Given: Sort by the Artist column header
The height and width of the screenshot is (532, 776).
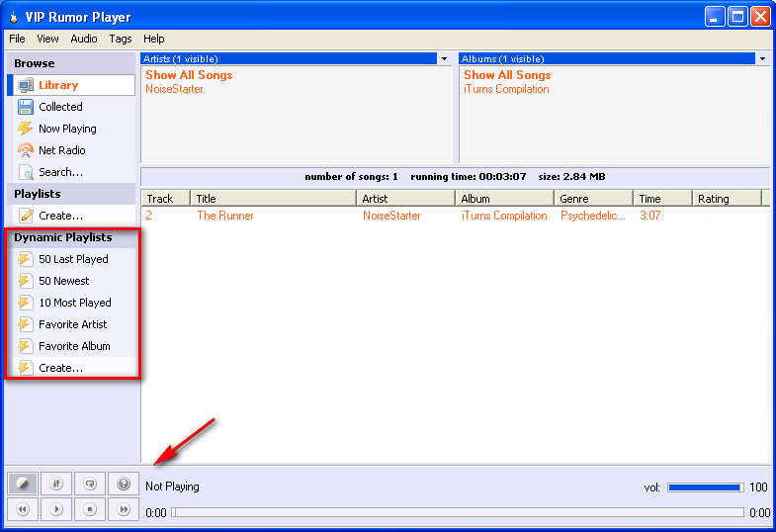Looking at the screenshot, I should (x=406, y=199).
